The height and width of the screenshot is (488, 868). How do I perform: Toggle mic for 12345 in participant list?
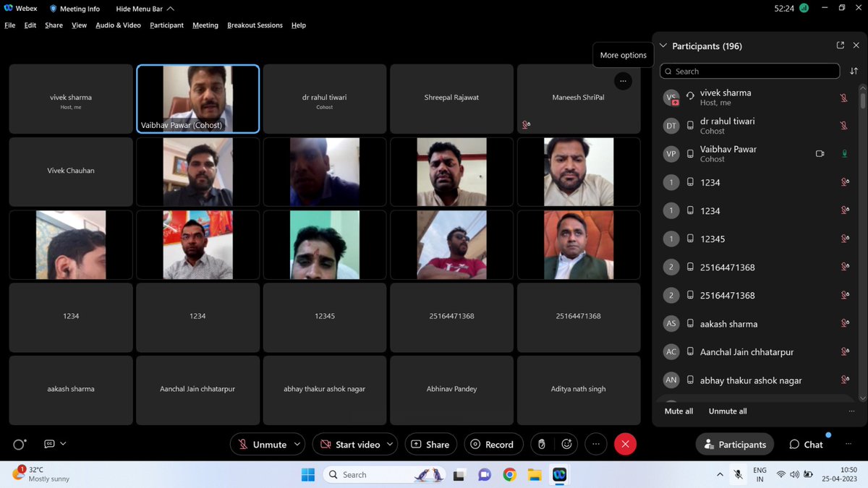point(844,239)
